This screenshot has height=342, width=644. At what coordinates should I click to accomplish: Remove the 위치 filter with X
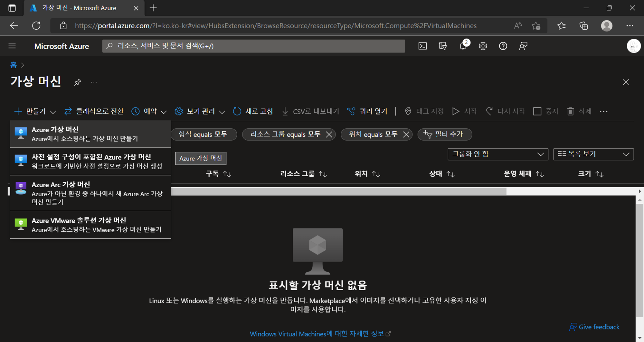(406, 134)
